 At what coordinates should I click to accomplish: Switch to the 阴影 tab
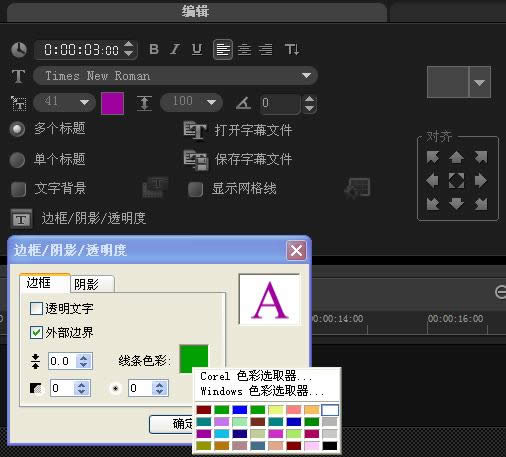(92, 284)
